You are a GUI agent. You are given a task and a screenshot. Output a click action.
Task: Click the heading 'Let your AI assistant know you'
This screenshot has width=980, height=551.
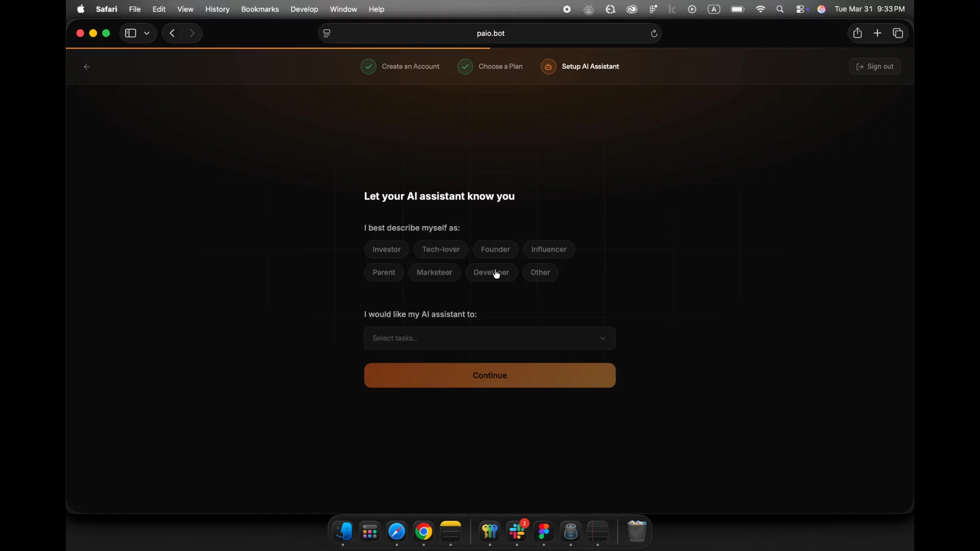pyautogui.click(x=439, y=196)
